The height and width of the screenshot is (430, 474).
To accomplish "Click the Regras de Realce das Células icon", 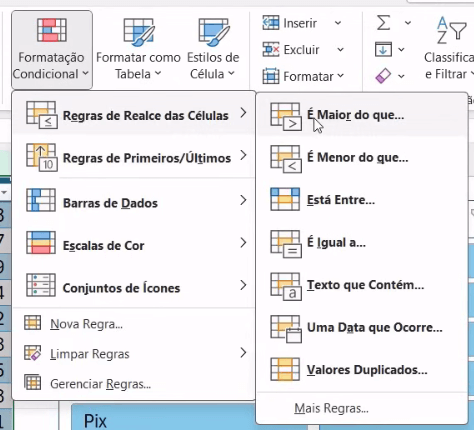I will tap(41, 115).
